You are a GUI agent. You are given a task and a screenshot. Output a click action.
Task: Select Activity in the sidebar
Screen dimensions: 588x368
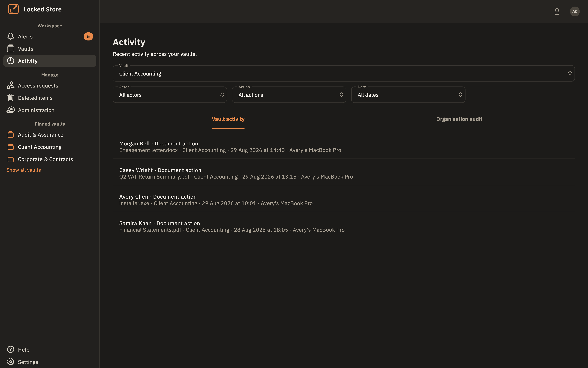[50, 61]
